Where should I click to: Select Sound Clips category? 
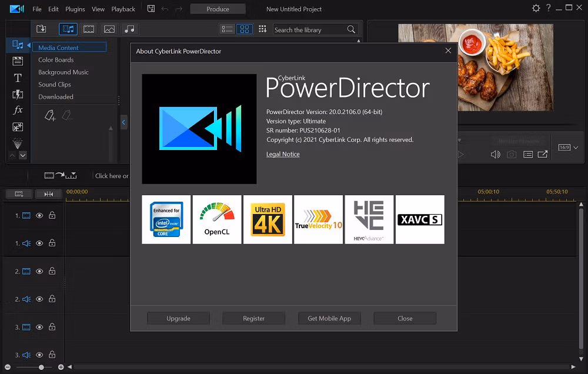point(54,85)
